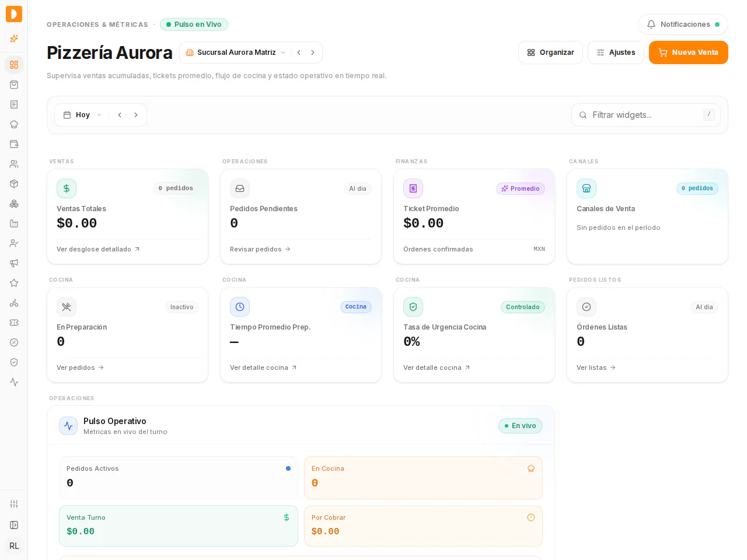The width and height of the screenshot is (747, 560).
Task: Open the Hoy date range dropdown
Action: [83, 115]
